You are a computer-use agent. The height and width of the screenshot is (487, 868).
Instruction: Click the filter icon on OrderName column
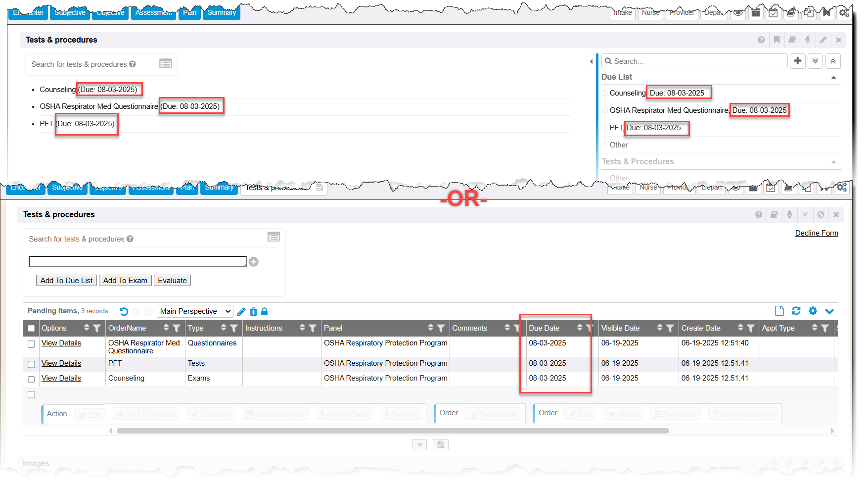(177, 328)
